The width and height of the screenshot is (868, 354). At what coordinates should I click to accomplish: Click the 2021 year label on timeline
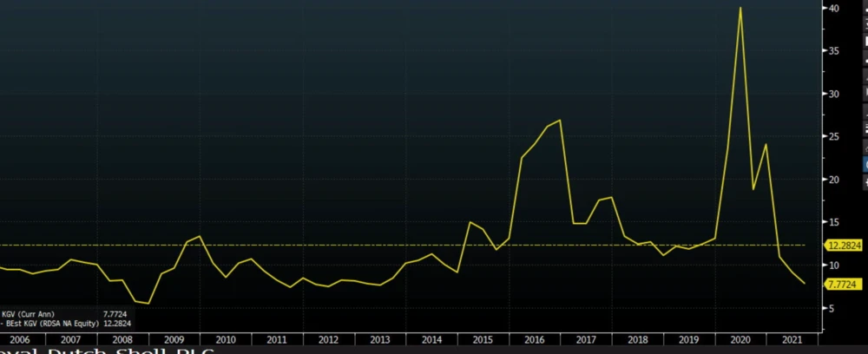792,340
